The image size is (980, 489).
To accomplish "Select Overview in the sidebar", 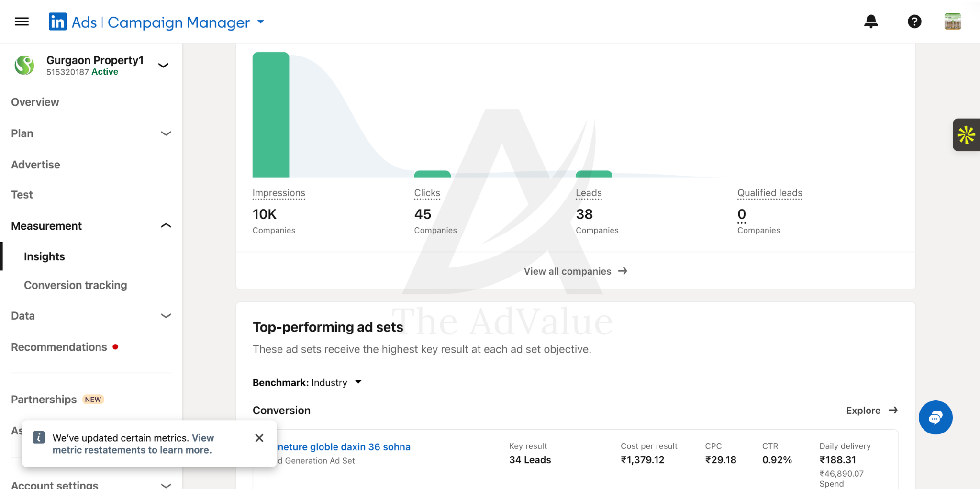I will pos(35,102).
